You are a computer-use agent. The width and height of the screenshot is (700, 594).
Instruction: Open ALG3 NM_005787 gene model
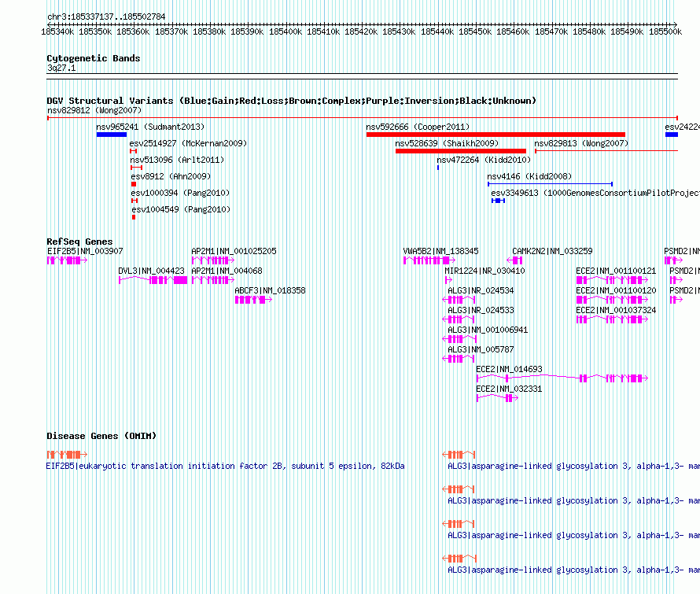[x=459, y=359]
